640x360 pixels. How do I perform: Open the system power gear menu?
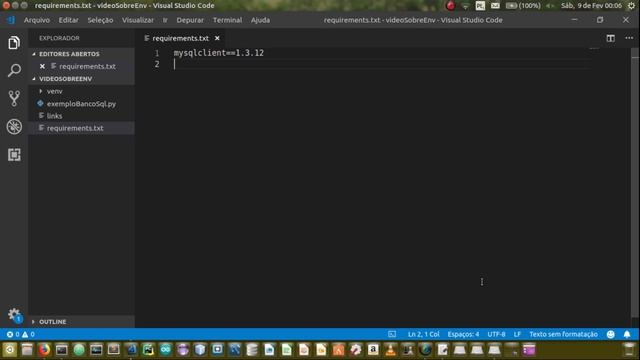(x=631, y=5)
